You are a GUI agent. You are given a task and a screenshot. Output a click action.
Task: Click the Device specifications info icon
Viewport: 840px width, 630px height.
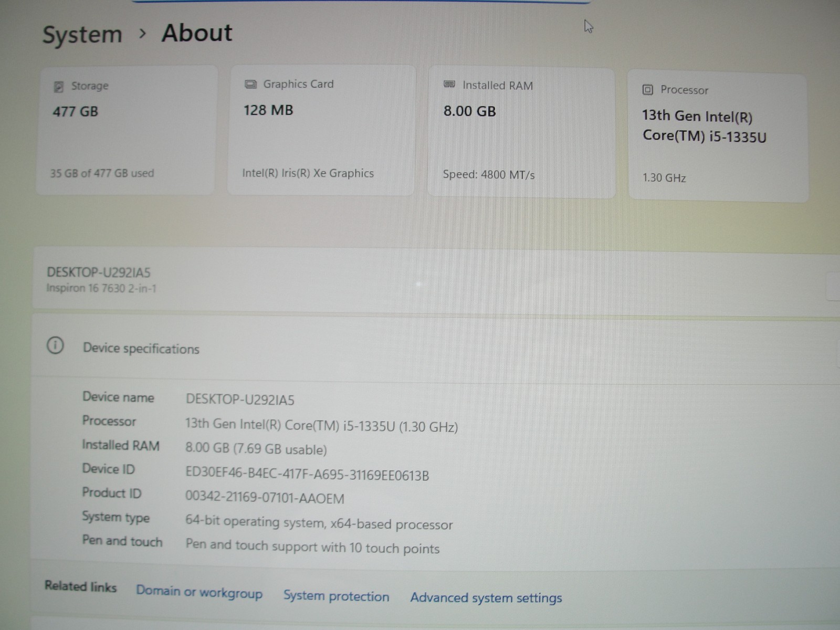[55, 345]
